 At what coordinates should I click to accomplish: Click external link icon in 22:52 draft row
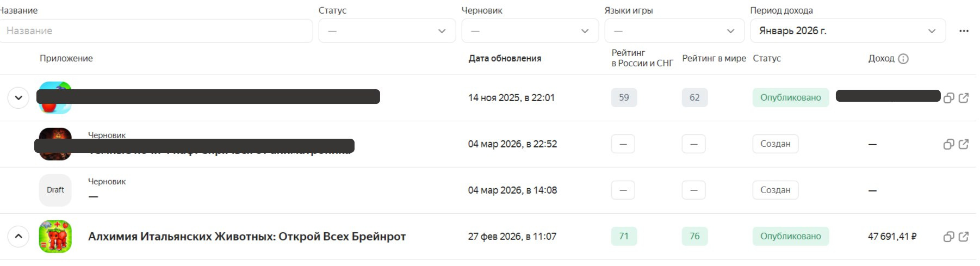(x=963, y=144)
